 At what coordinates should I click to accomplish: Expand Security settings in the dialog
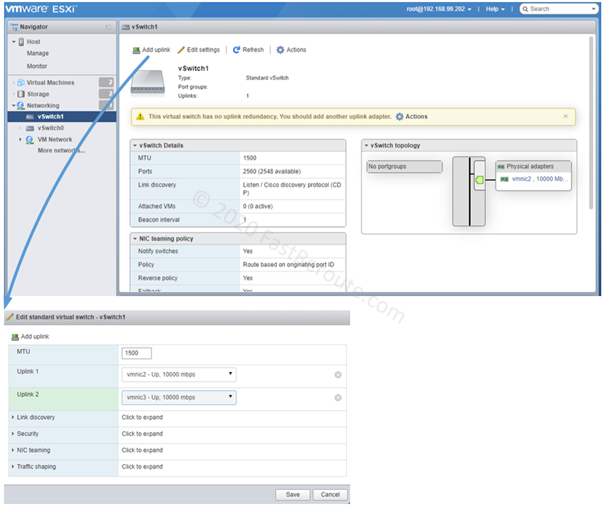coord(25,434)
